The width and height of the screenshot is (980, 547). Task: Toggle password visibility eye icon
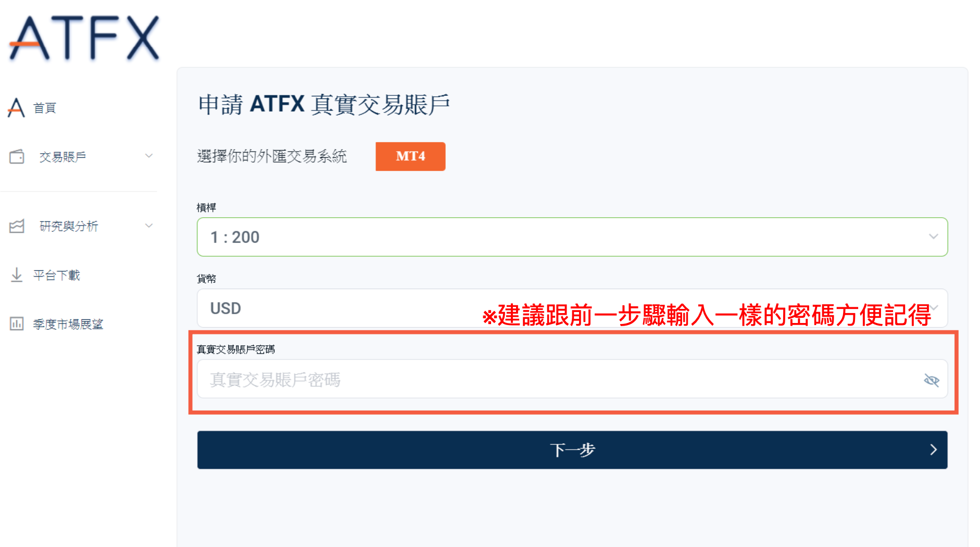[x=932, y=380]
